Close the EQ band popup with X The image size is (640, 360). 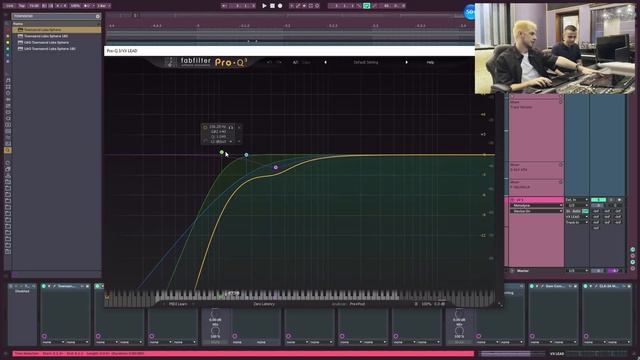pos(239,127)
